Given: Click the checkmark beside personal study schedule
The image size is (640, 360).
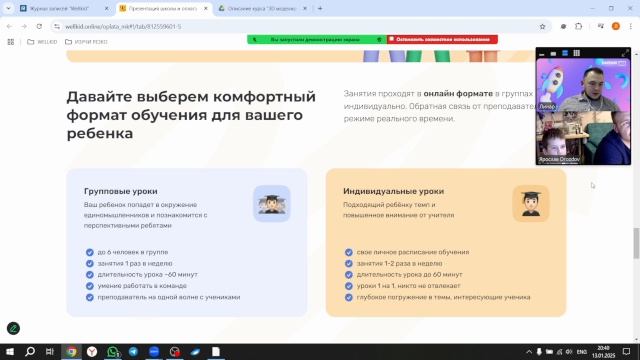Looking at the screenshot, I should point(349,252).
